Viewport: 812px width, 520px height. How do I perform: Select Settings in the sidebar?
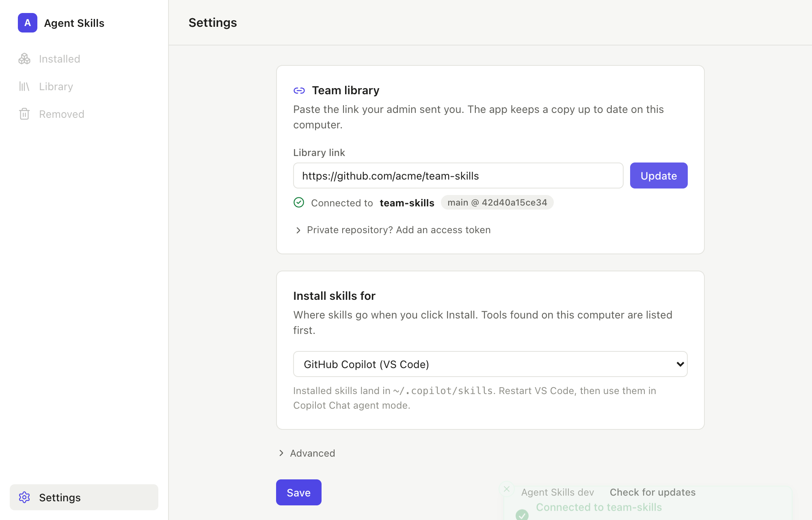point(84,497)
